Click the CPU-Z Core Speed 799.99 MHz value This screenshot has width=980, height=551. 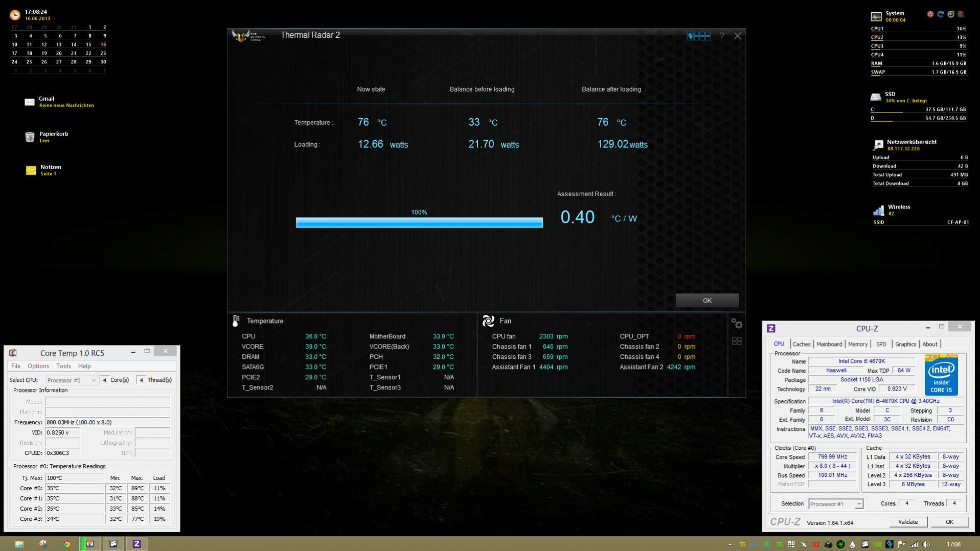click(832, 457)
